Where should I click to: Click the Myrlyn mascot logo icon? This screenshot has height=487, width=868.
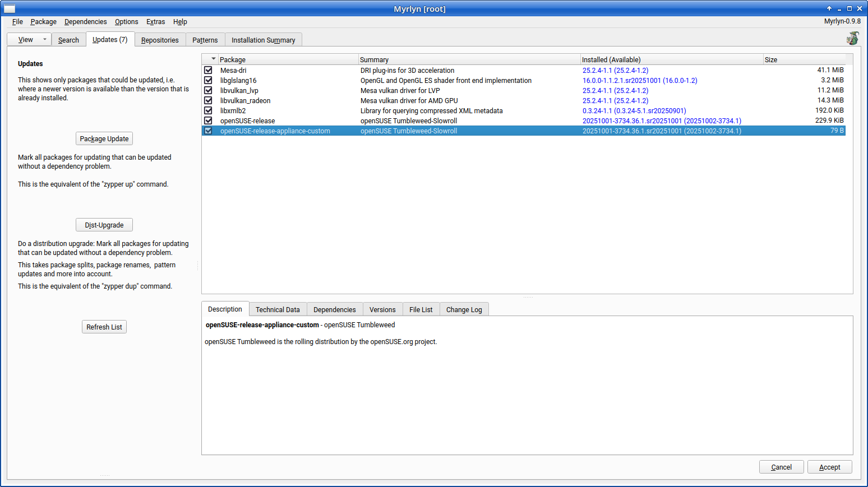tap(852, 38)
